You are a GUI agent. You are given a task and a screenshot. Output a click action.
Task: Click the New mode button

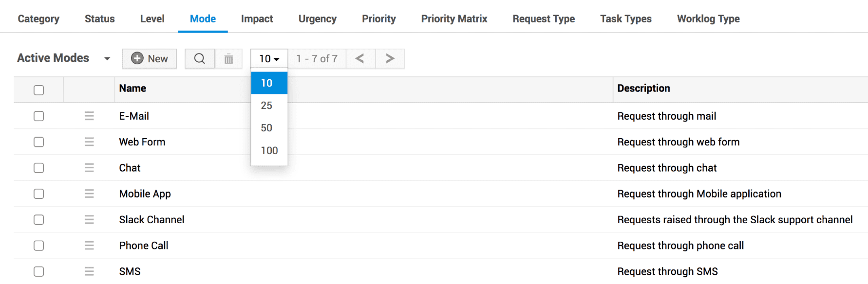point(150,59)
